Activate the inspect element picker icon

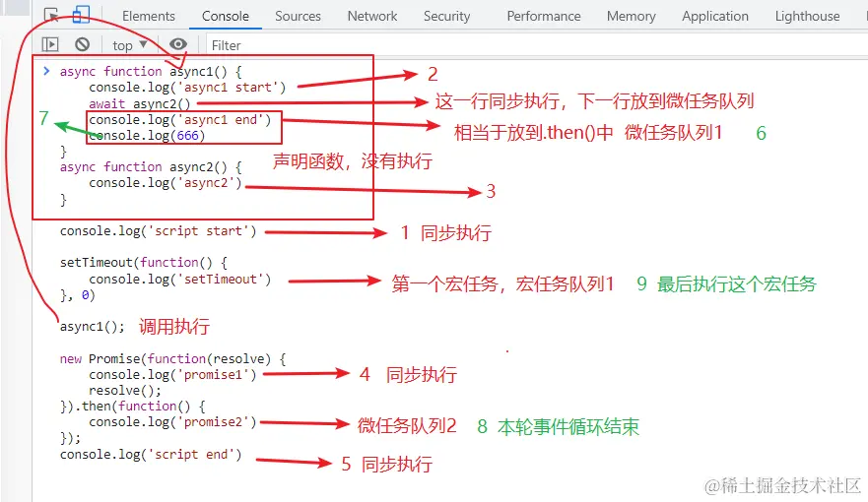point(51,16)
